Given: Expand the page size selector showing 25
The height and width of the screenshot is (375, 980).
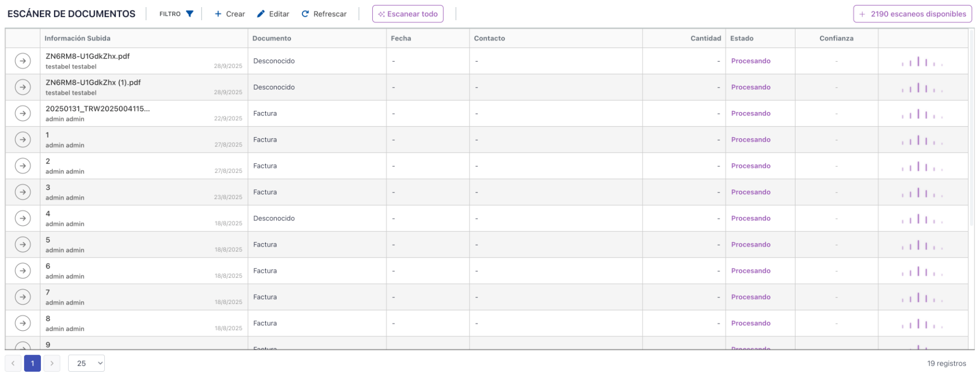Looking at the screenshot, I should tap(86, 363).
